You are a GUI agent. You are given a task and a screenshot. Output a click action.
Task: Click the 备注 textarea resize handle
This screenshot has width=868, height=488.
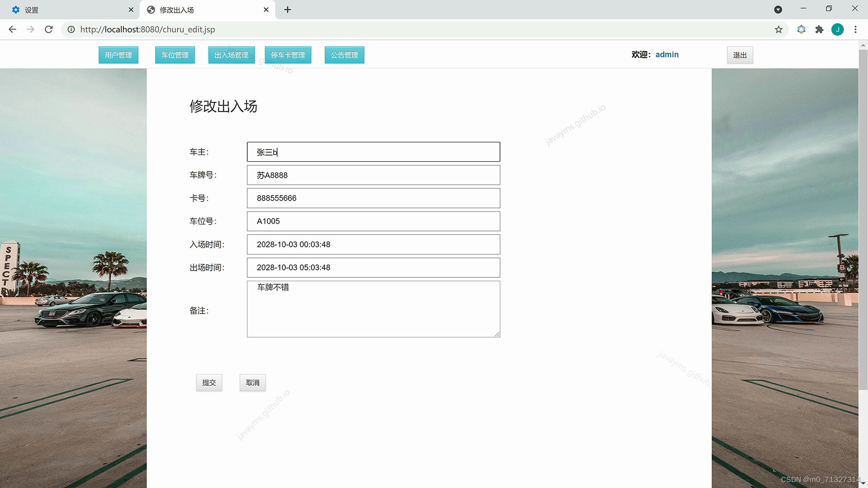(497, 334)
